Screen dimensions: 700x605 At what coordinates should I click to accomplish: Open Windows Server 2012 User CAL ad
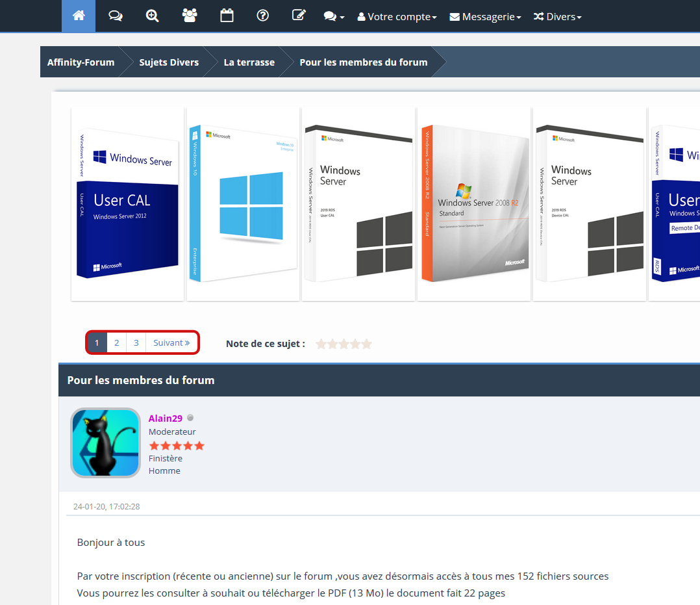pos(128,204)
